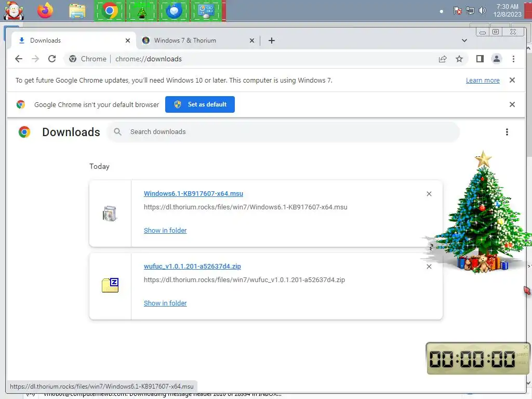Open the file explorer taskbar icon

(x=77, y=11)
